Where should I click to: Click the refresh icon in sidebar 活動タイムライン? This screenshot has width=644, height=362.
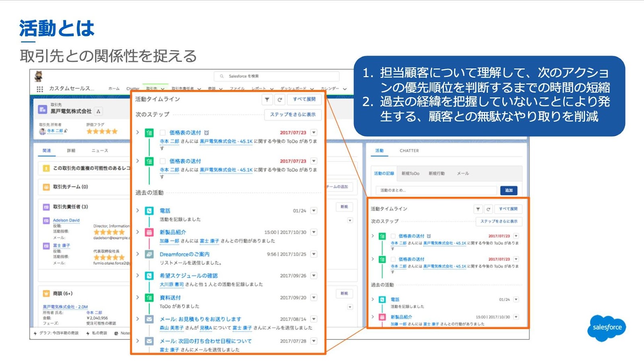(488, 209)
